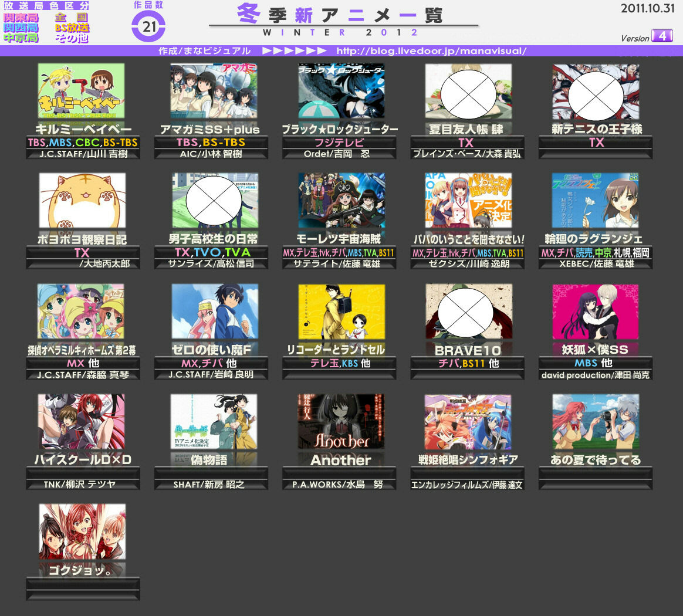Click the 妖狐×僕SS title text
683x616 pixels.
pyautogui.click(x=595, y=350)
